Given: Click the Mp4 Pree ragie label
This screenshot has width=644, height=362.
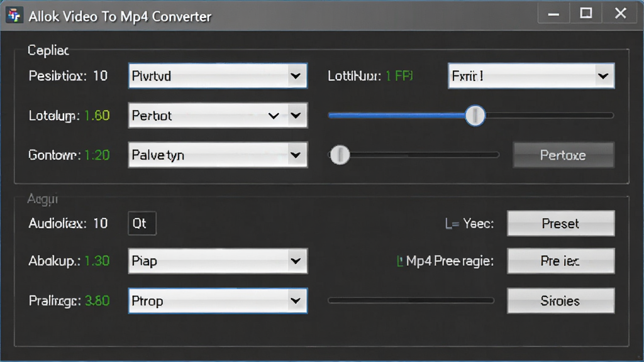Looking at the screenshot, I should pyautogui.click(x=450, y=261).
